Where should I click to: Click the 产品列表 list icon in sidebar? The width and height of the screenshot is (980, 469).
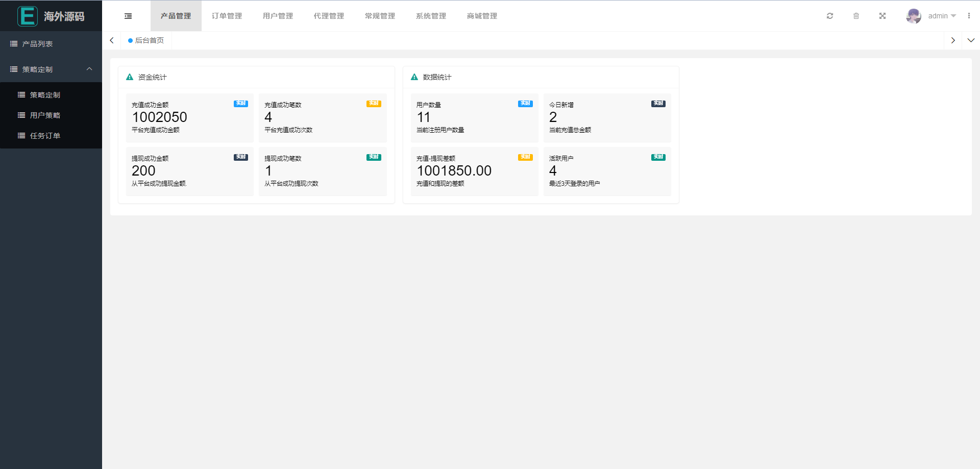14,43
